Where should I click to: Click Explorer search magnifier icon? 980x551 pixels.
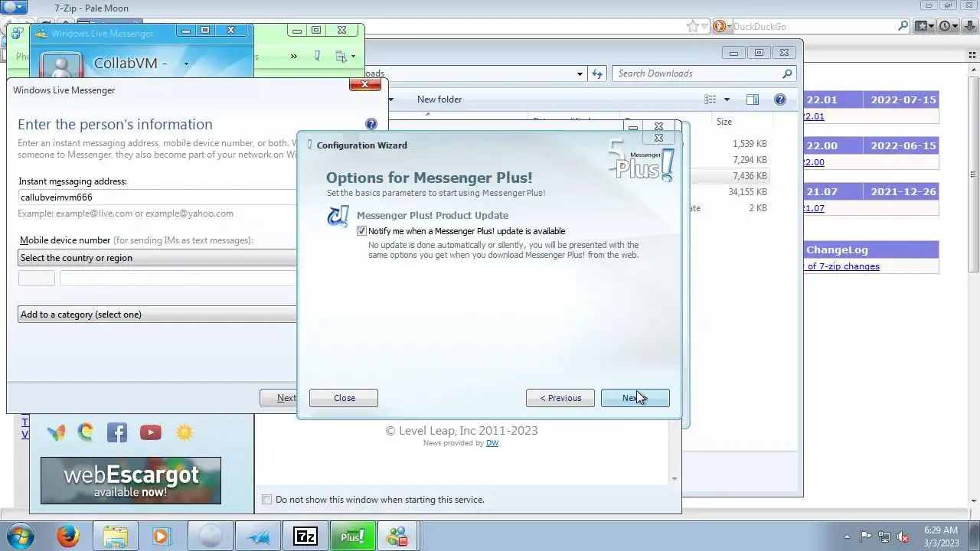pos(787,73)
